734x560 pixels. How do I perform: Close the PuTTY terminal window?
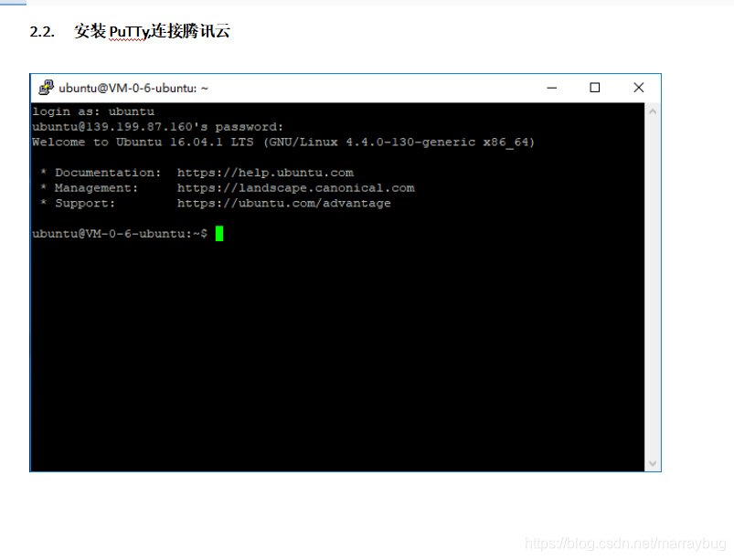[x=639, y=88]
